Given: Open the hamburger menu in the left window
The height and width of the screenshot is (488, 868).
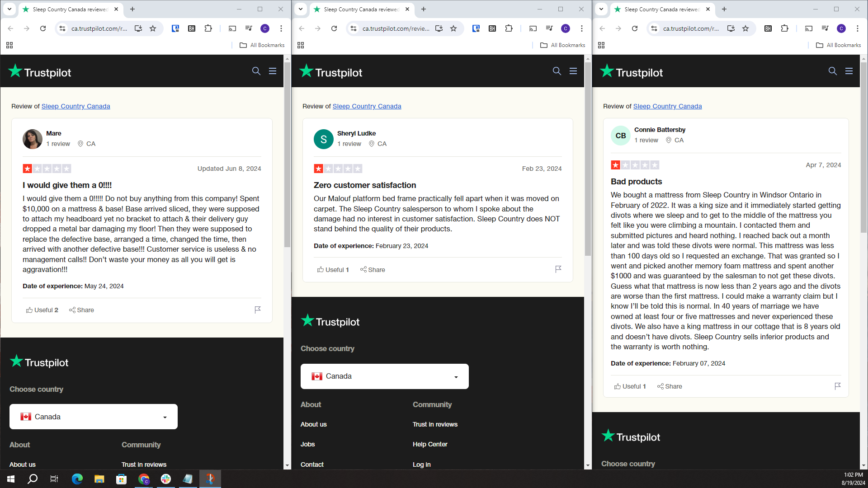Looking at the screenshot, I should 273,71.
